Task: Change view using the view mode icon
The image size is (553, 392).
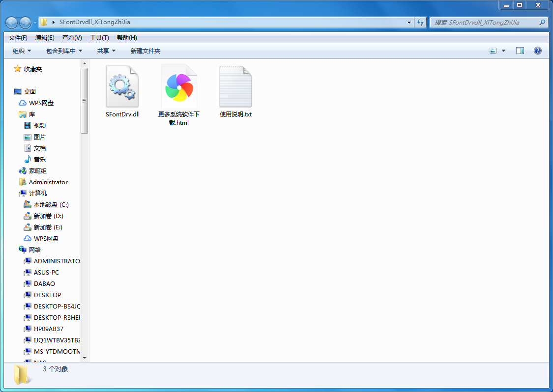Action: coord(493,51)
